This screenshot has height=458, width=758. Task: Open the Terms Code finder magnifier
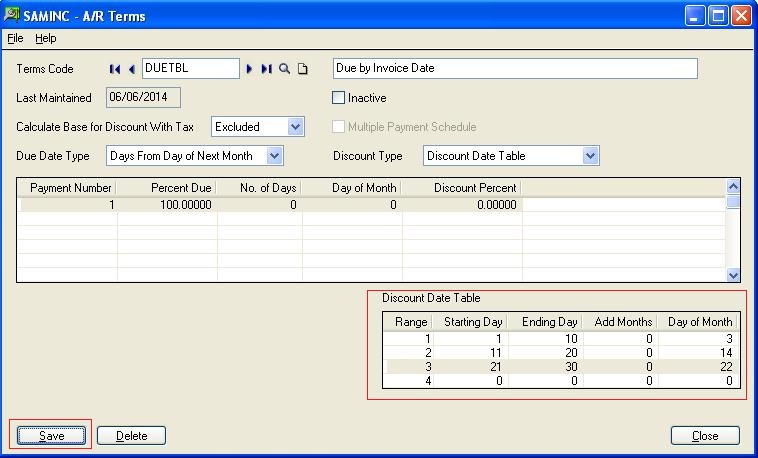285,69
